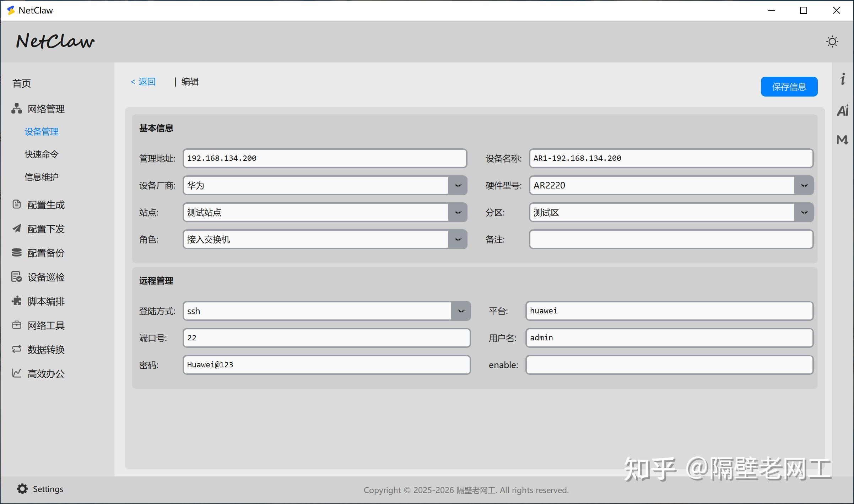Open the M panel icon in right sidebar
The width and height of the screenshot is (854, 504).
(842, 139)
